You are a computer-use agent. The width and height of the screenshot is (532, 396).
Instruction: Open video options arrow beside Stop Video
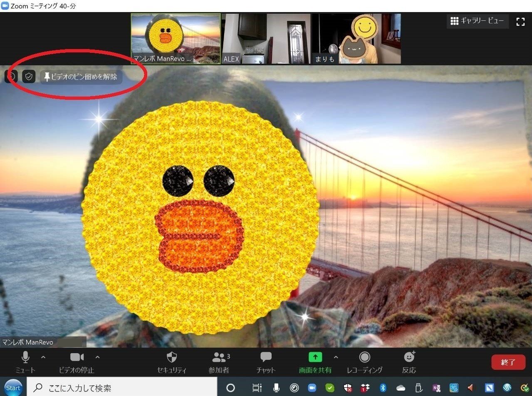click(98, 357)
